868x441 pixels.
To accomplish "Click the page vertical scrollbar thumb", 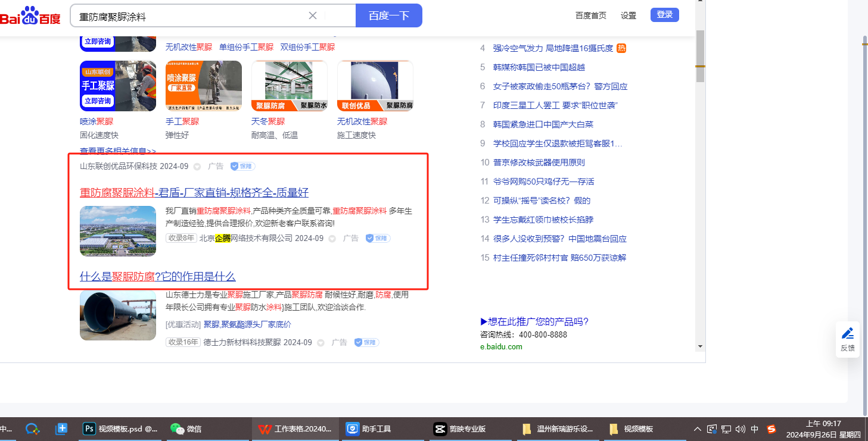I will (700, 57).
